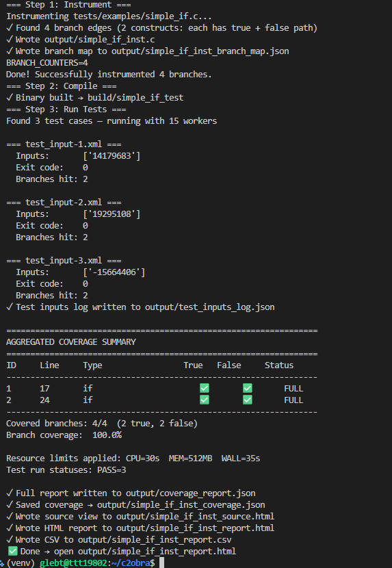Click the terminal cursor after the prompt

[x=161, y=563]
